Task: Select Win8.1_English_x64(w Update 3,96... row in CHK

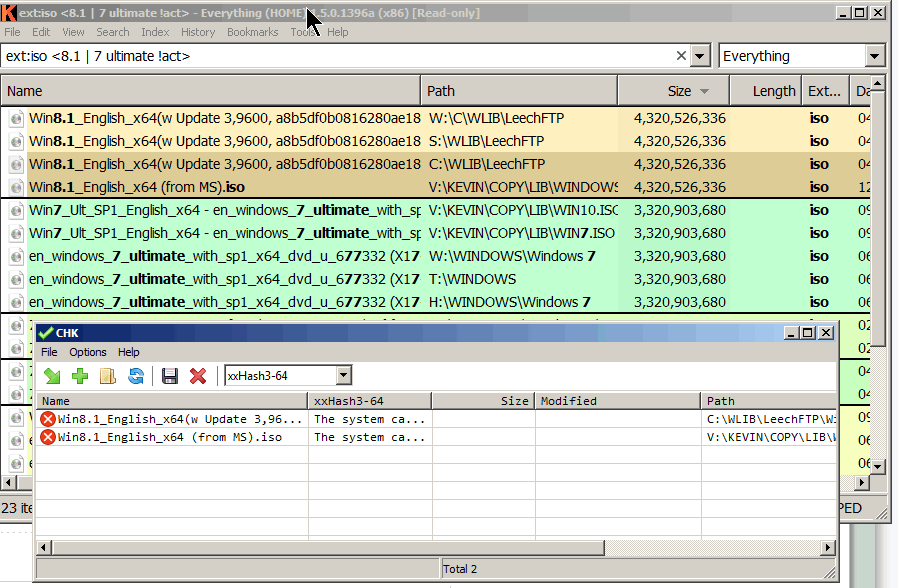Action: click(x=435, y=419)
